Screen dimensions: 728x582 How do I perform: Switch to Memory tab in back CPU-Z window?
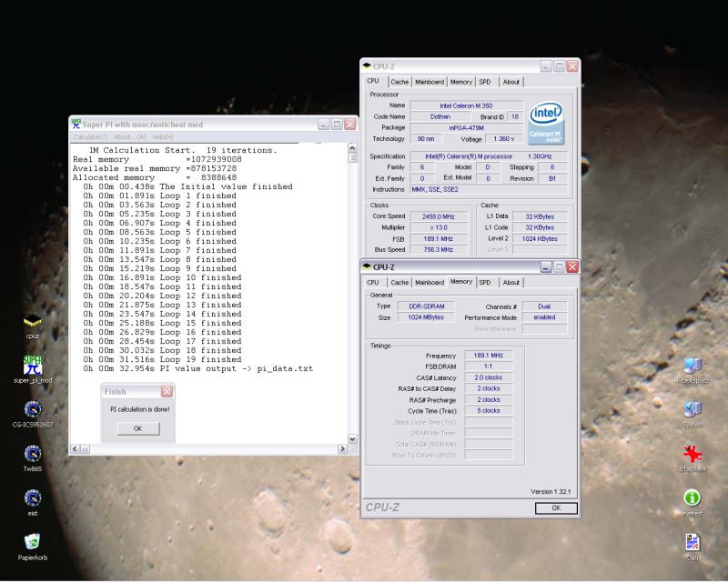tap(461, 82)
